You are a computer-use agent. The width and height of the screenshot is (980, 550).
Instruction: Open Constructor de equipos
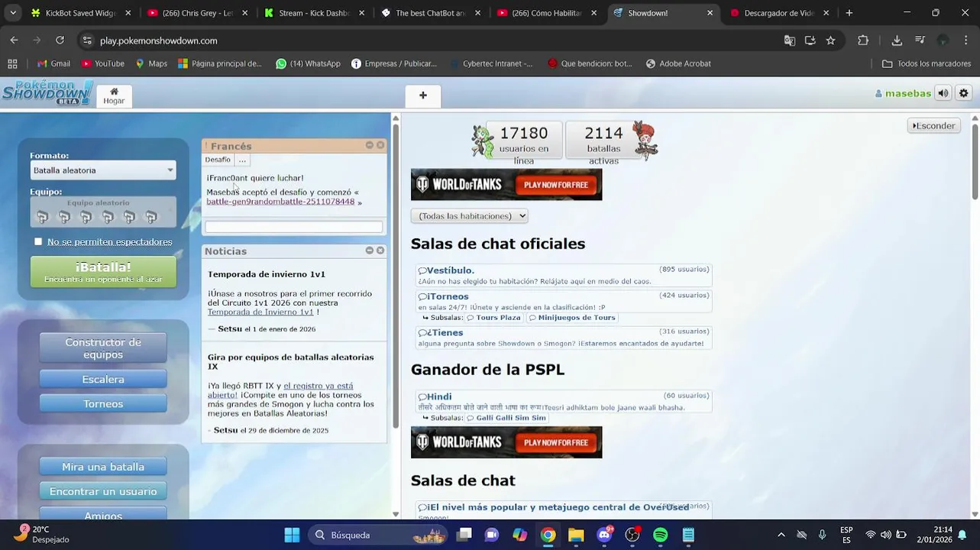103,348
